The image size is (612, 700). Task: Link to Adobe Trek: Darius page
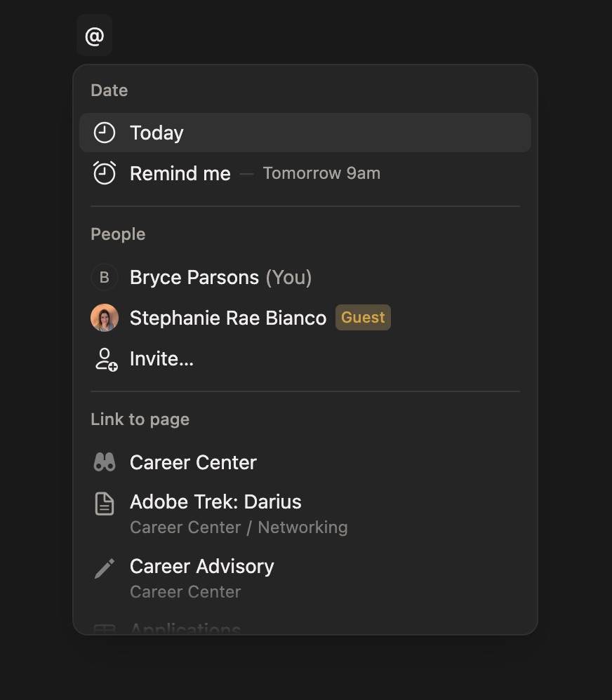[x=215, y=502]
